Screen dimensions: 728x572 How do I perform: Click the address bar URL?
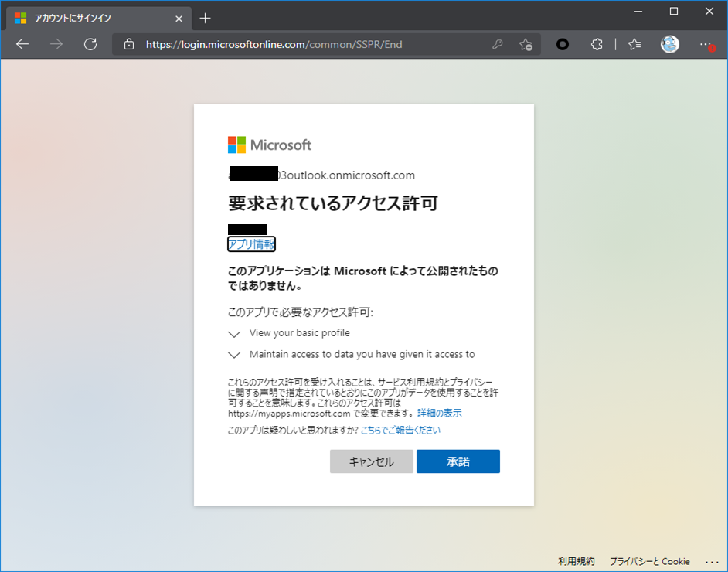[274, 44]
